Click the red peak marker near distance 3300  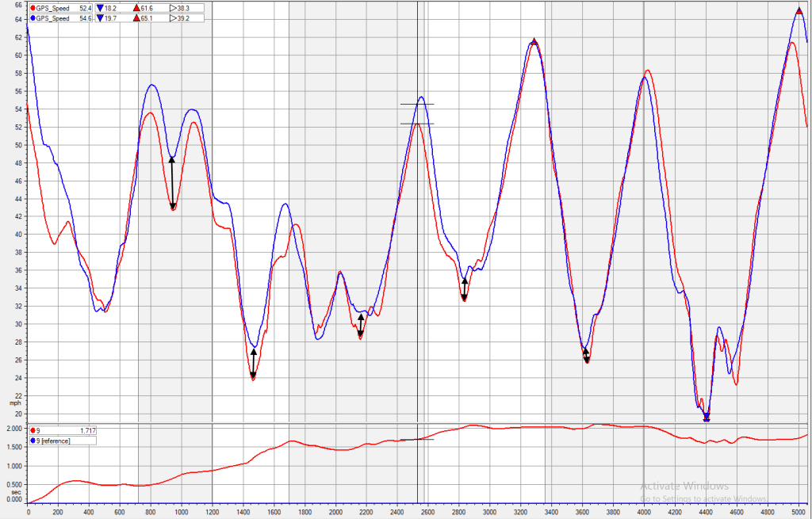click(534, 41)
